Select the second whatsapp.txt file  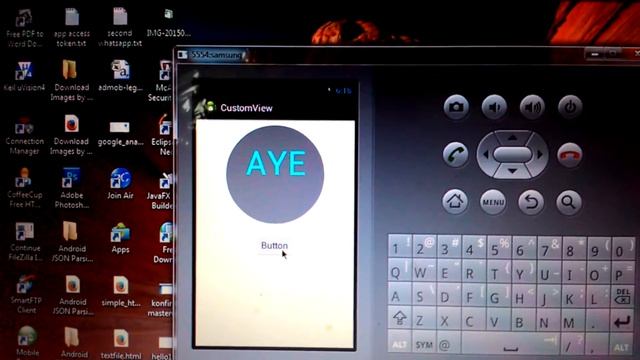120,27
